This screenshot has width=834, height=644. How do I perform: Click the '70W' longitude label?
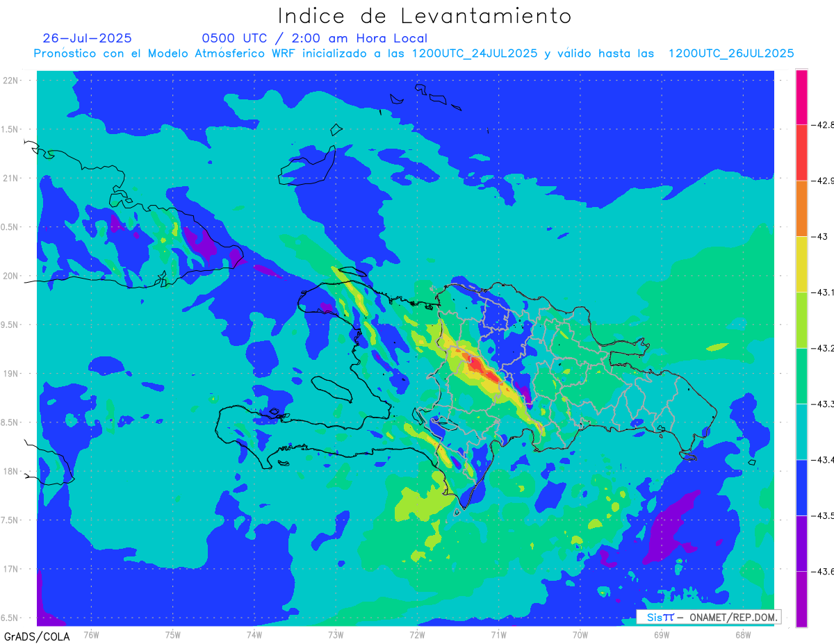[580, 634]
